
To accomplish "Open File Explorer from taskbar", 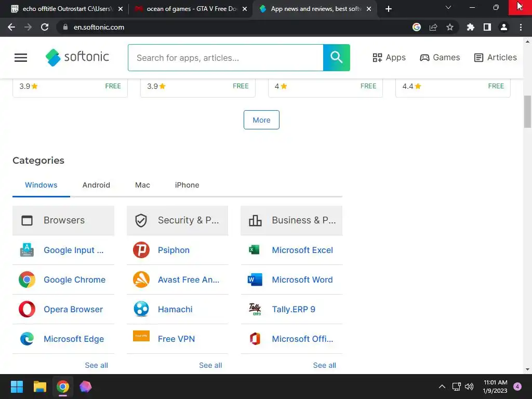I will click(x=39, y=387).
